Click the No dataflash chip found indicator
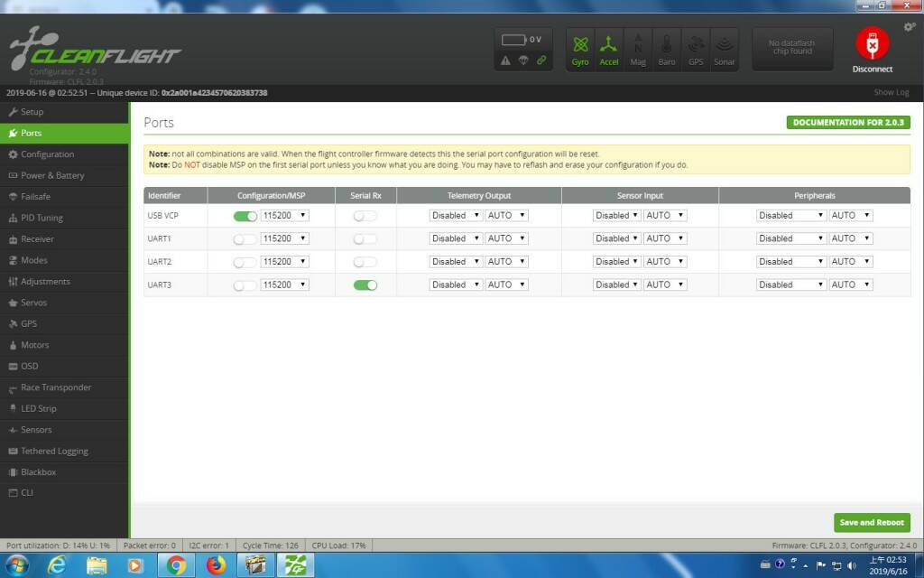This screenshot has height=578, width=924. [x=792, y=49]
